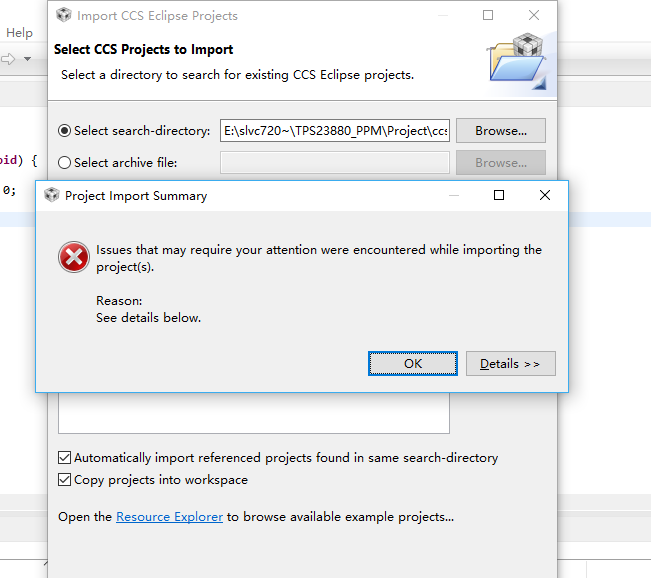The width and height of the screenshot is (651, 578).
Task: Click the archive file path field
Action: [335, 162]
